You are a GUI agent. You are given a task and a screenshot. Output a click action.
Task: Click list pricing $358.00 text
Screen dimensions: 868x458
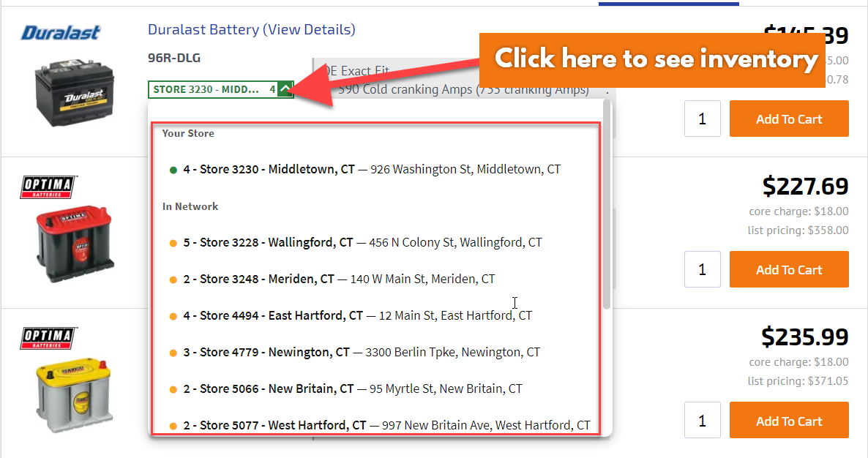click(x=798, y=230)
